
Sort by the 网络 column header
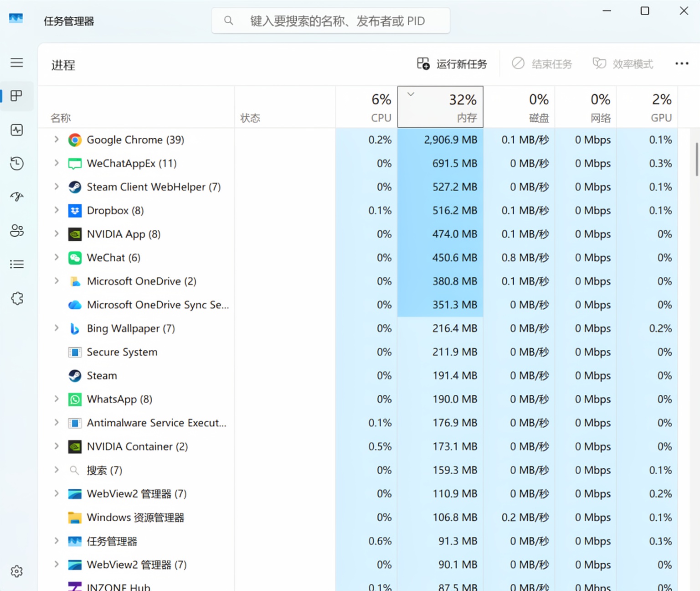point(586,107)
